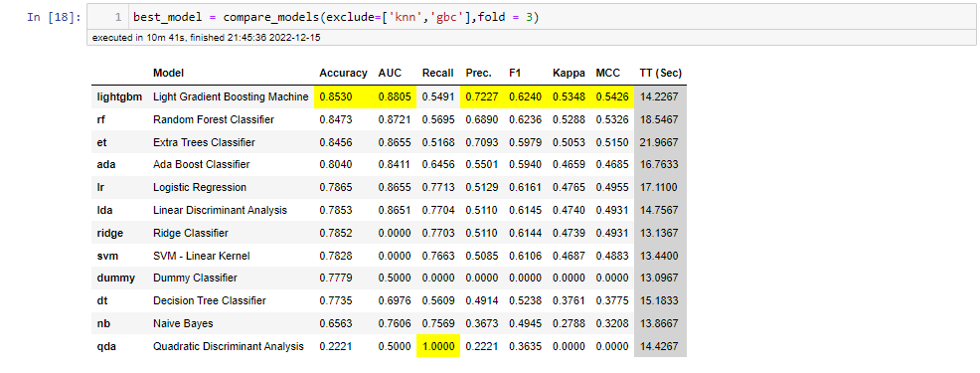
Task: Select Dummy Classifier cell
Action: click(x=195, y=278)
